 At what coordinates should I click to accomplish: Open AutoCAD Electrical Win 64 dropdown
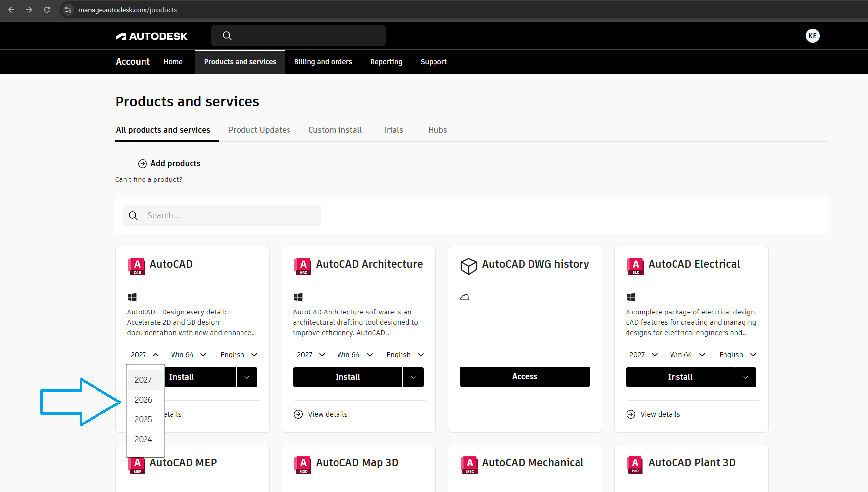(x=688, y=355)
